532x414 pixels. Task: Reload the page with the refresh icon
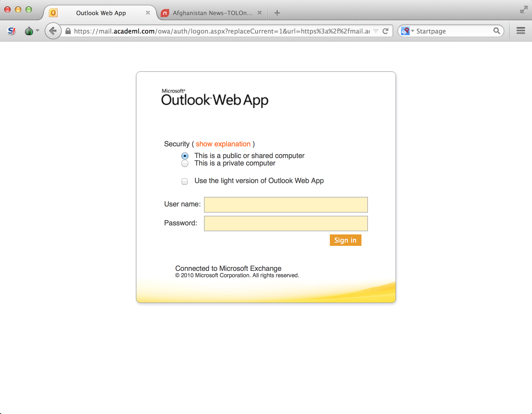pyautogui.click(x=385, y=31)
